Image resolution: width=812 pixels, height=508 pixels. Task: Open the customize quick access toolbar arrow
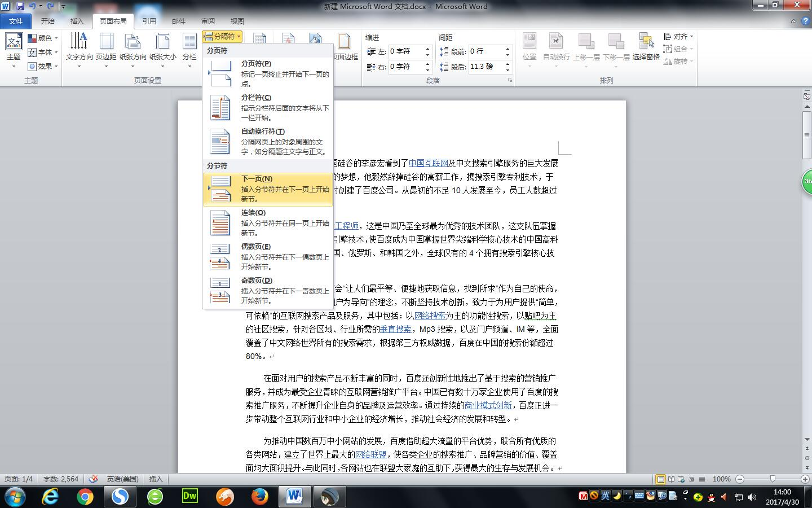click(x=63, y=7)
